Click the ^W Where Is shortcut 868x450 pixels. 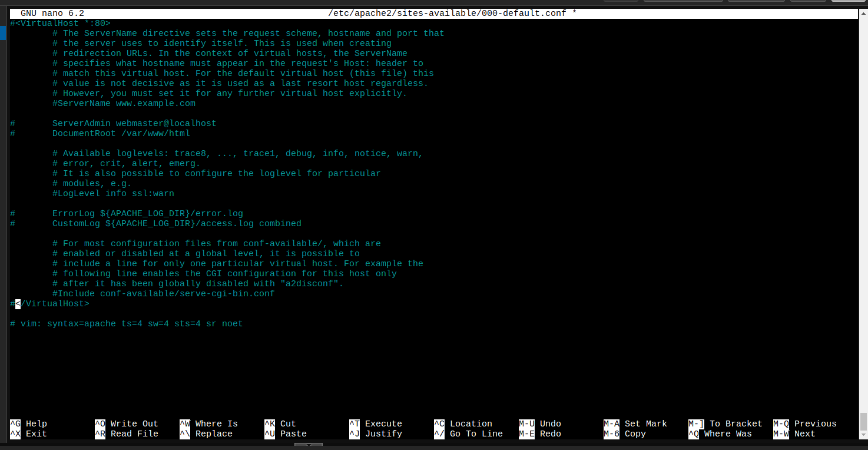coord(208,423)
